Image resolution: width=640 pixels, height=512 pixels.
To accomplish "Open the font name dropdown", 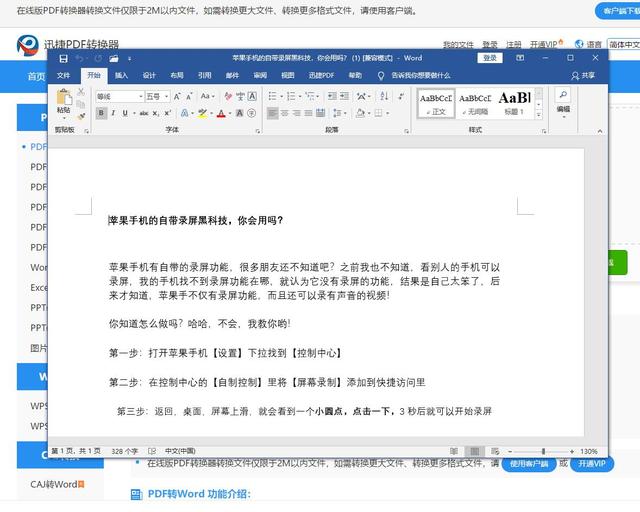I will (141, 96).
